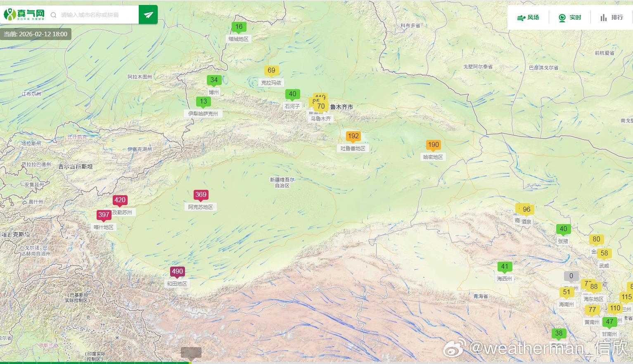Click the green marker showing 38
633x364 pixels.
559,334
